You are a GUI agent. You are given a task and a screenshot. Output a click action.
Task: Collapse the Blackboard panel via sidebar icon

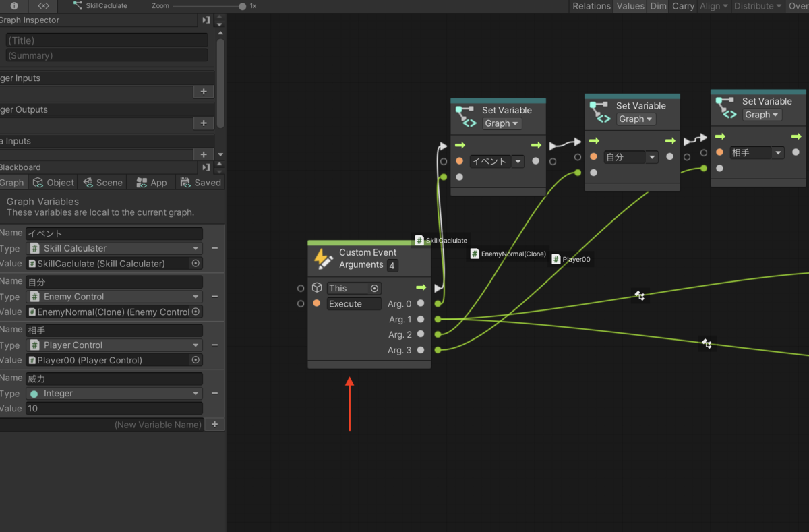[206, 167]
